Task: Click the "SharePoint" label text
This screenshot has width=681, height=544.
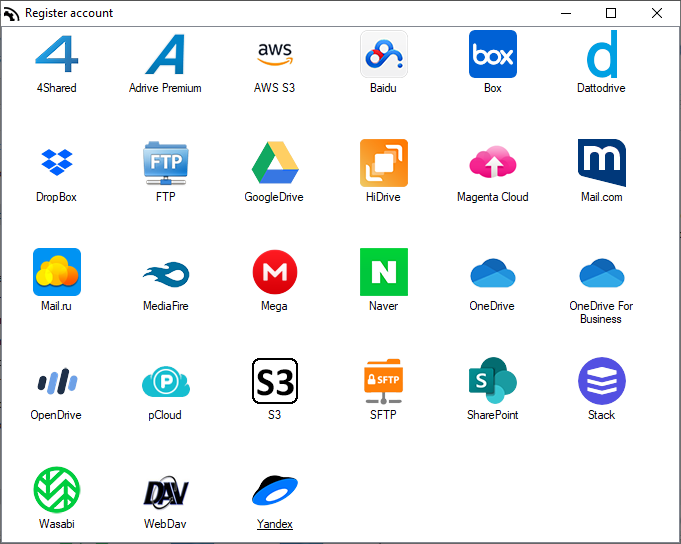Action: tap(493, 415)
